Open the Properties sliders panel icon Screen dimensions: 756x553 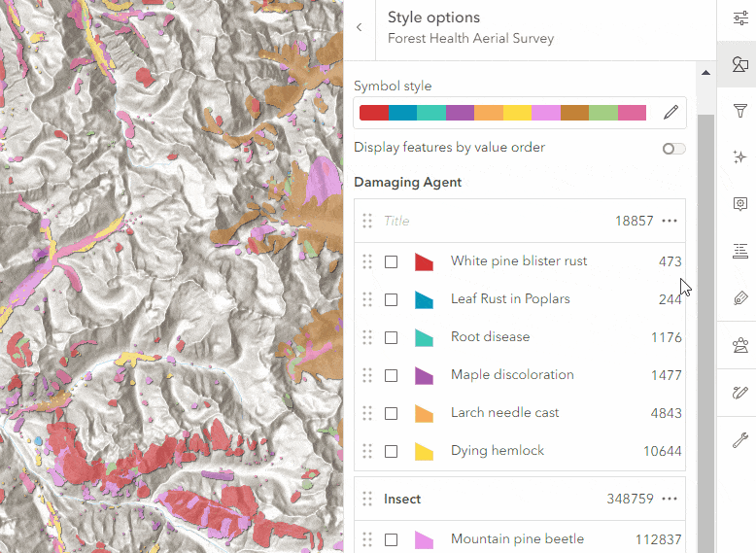click(x=739, y=18)
